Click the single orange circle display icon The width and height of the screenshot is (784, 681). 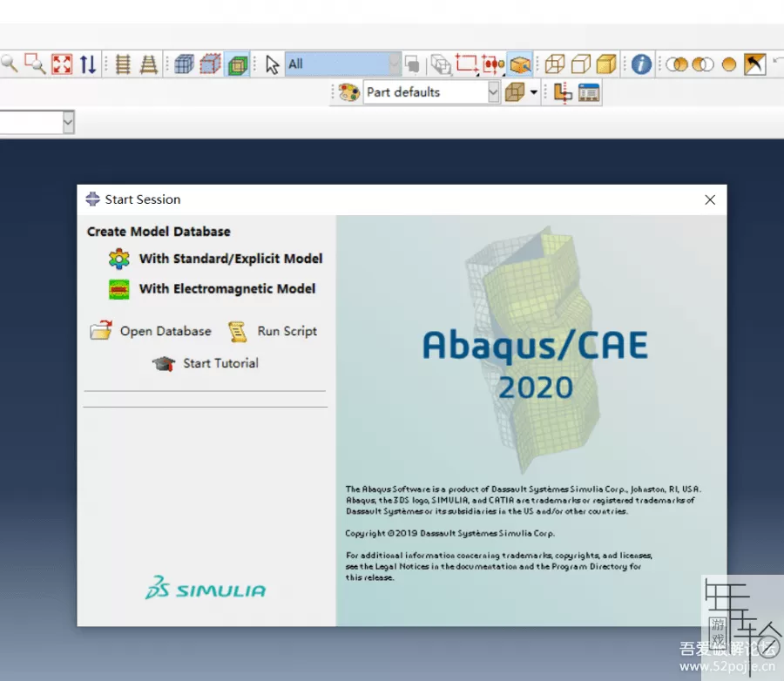729,64
